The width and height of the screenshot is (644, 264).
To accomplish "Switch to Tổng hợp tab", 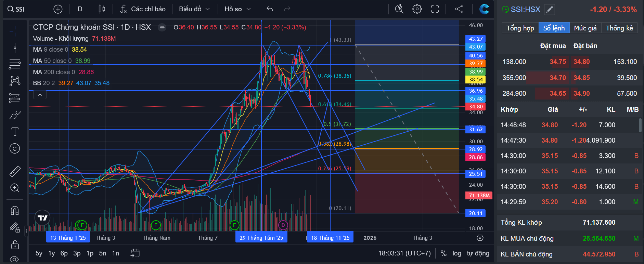I will click(520, 28).
